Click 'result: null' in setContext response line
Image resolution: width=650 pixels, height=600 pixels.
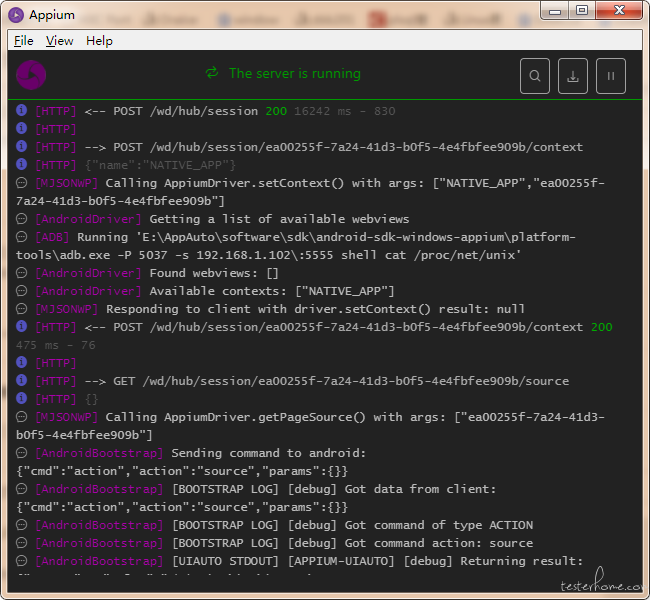481,309
